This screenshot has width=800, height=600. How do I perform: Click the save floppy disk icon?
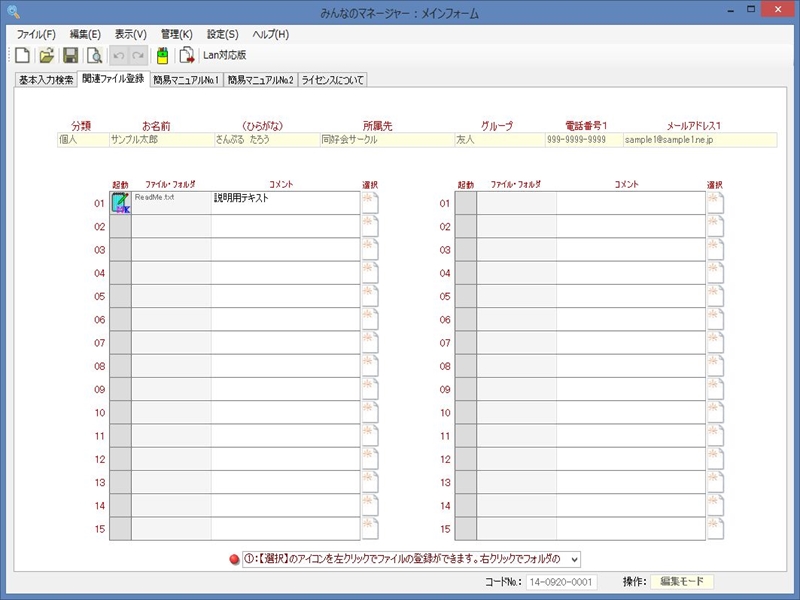tap(70, 55)
